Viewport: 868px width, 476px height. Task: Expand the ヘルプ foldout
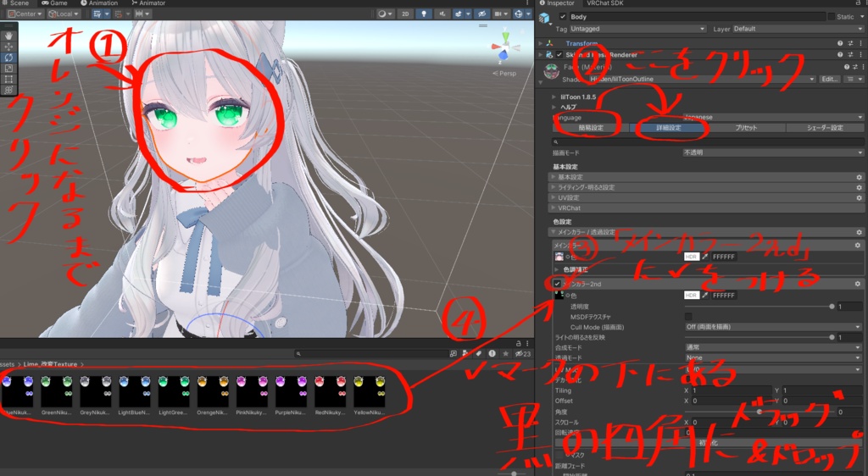tap(554, 108)
